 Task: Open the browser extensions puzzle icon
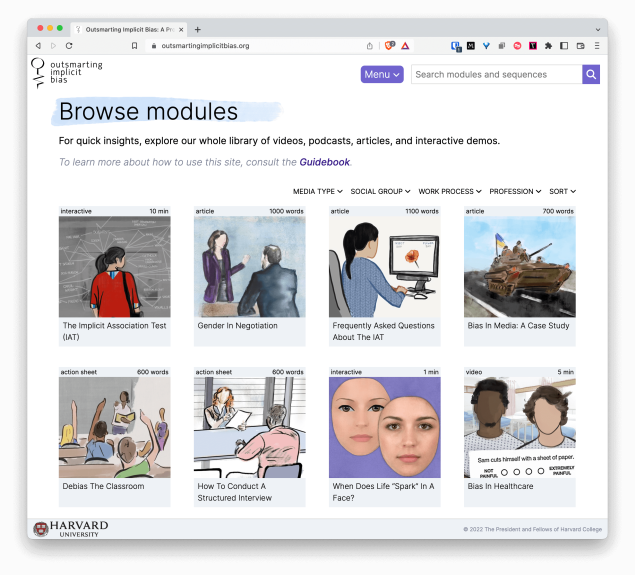(x=548, y=46)
